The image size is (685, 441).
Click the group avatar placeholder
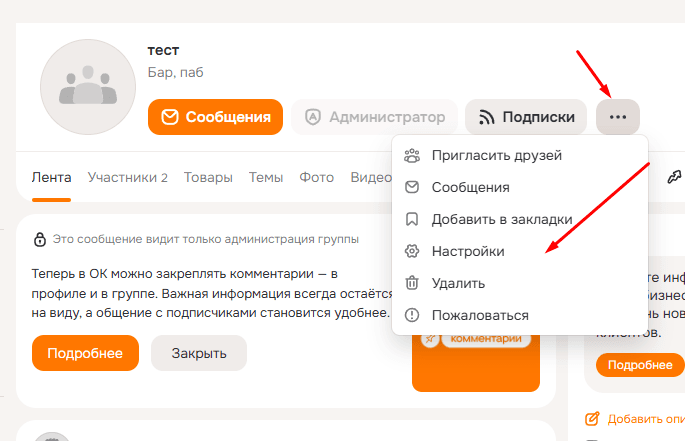click(88, 87)
